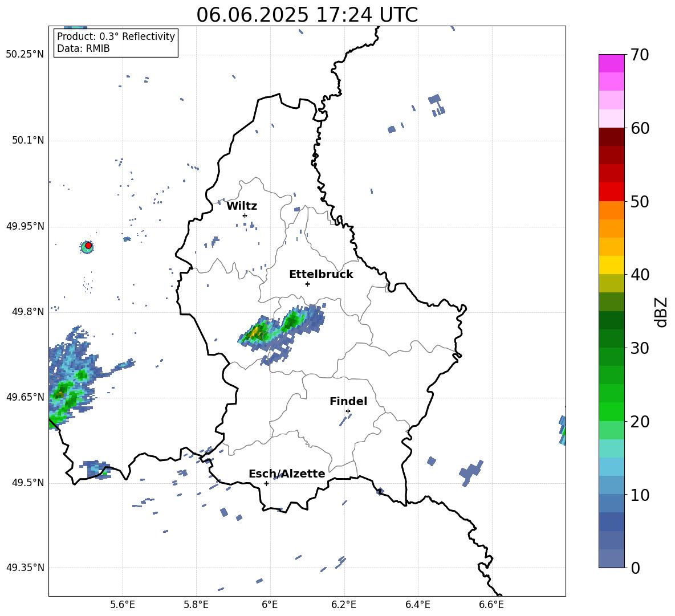This screenshot has width=675, height=616.
Task: Click the 6.4°E longitude label
Action: tap(417, 605)
